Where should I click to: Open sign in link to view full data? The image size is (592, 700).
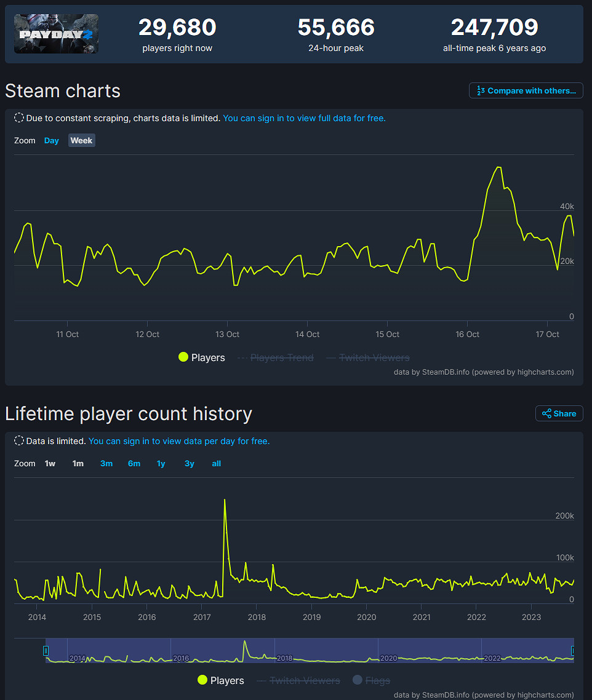304,118
